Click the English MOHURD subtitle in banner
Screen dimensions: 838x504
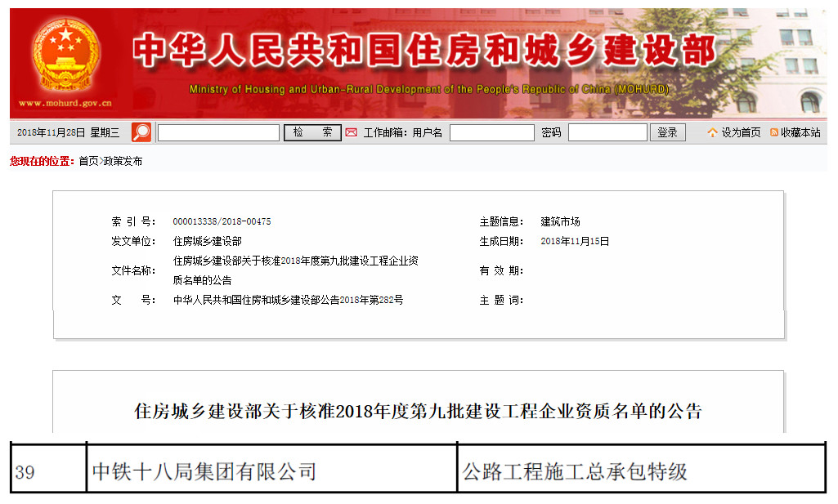(x=429, y=89)
